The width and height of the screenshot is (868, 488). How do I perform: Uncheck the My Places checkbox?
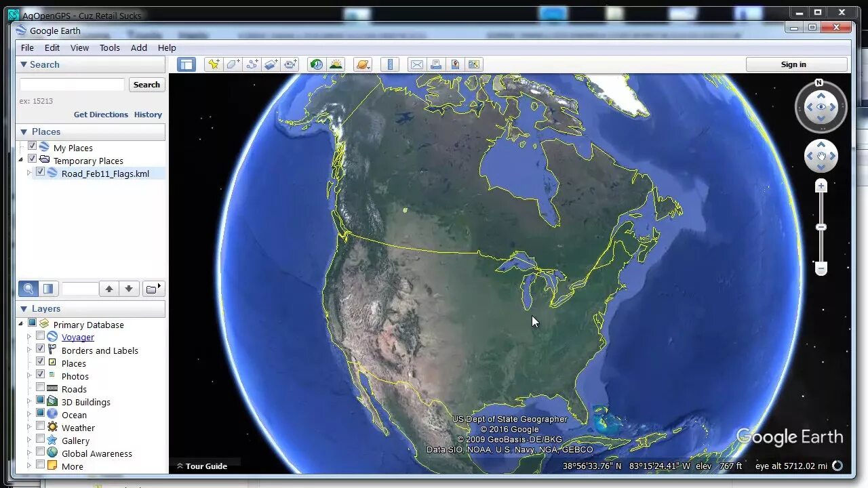pyautogui.click(x=32, y=147)
